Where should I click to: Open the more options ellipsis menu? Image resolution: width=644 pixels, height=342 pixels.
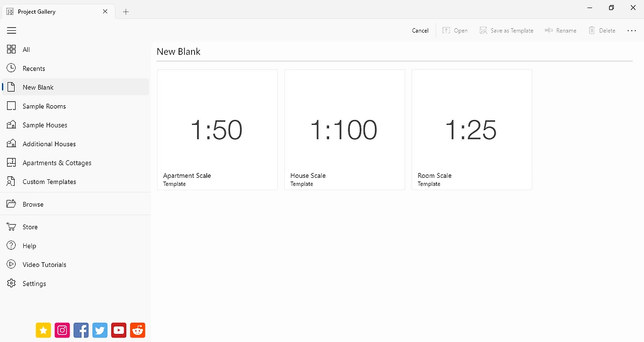pos(632,31)
